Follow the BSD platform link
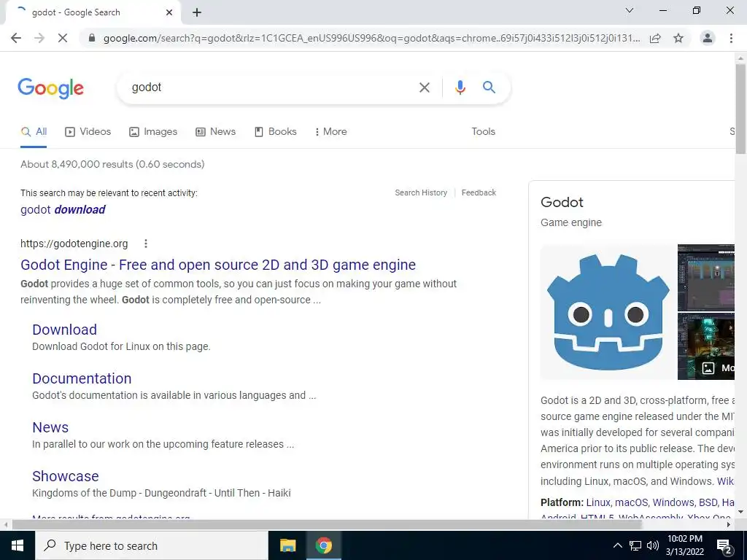Image resolution: width=747 pixels, height=560 pixels. (x=708, y=503)
